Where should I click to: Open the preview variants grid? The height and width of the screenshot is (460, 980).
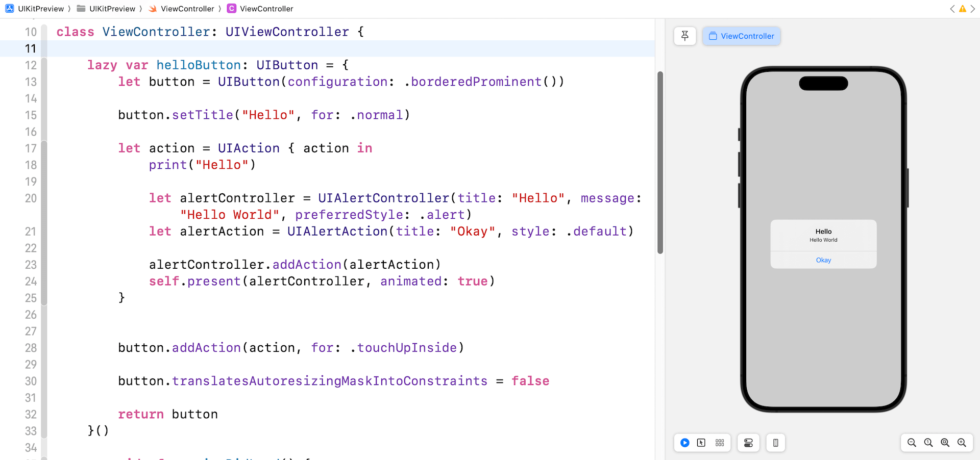(720, 443)
